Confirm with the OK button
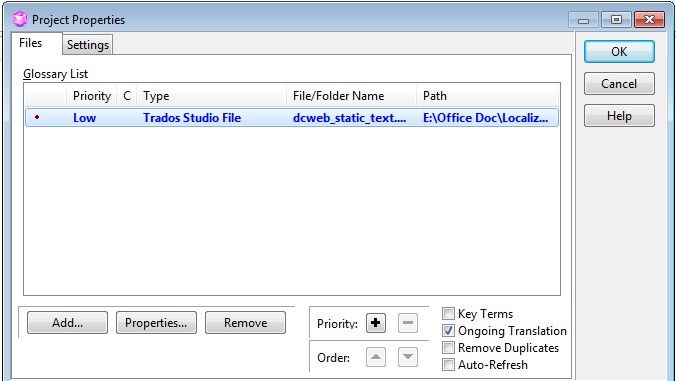This screenshot has height=381, width=676. tap(619, 52)
